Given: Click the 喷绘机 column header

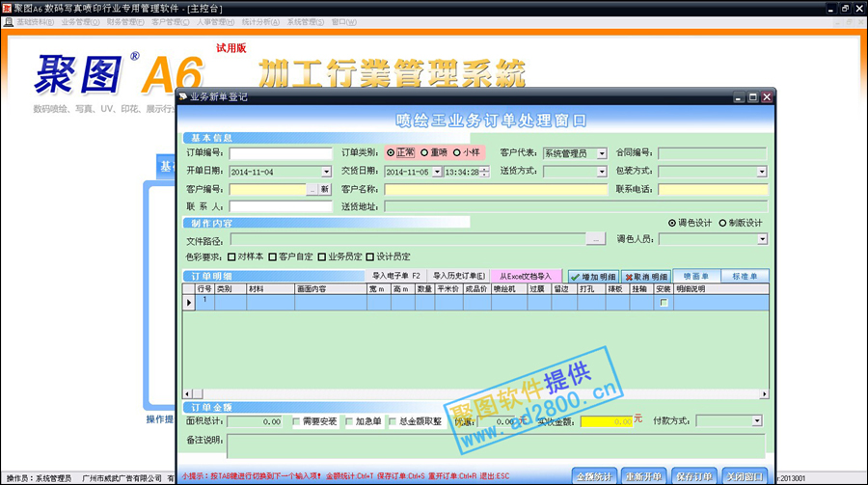Looking at the screenshot, I should point(509,289).
